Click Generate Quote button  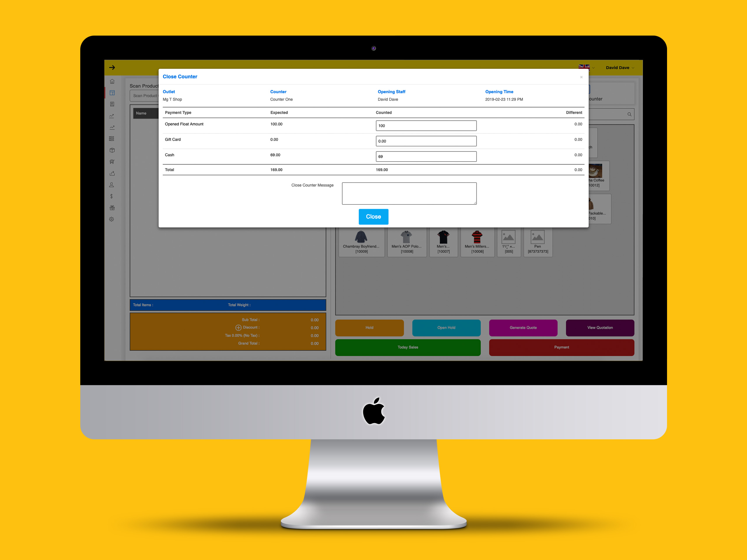click(x=522, y=327)
